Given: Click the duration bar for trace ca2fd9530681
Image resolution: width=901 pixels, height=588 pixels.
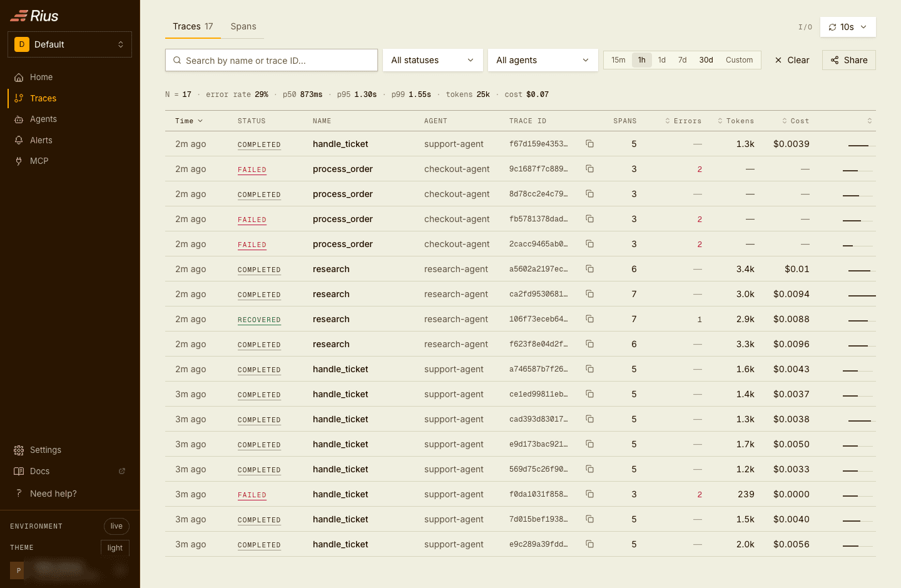Looking at the screenshot, I should pos(862,295).
